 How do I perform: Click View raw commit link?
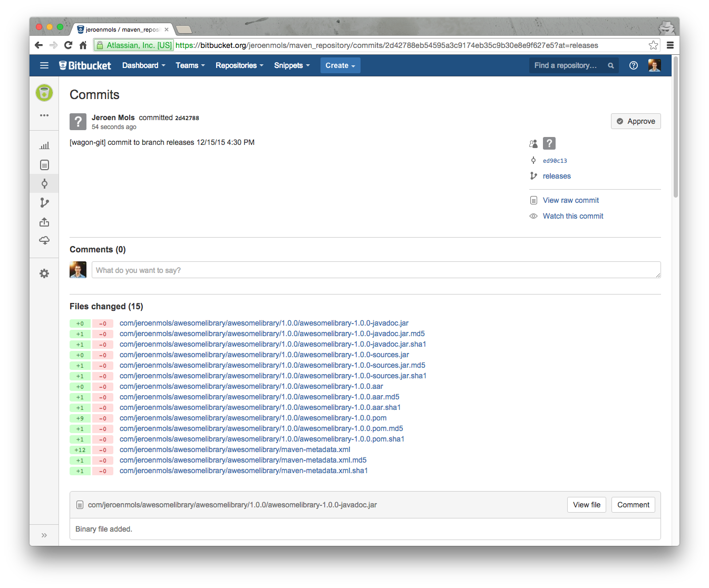click(x=571, y=200)
